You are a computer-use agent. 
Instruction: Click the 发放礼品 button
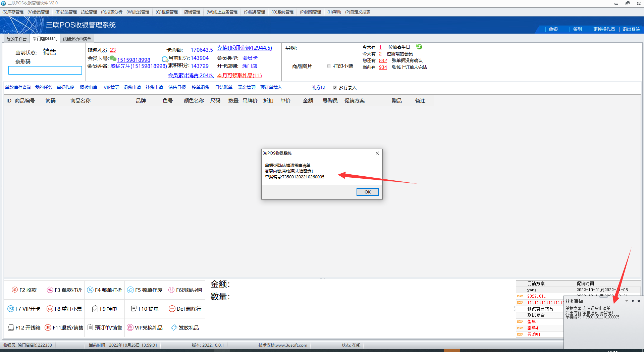click(185, 327)
